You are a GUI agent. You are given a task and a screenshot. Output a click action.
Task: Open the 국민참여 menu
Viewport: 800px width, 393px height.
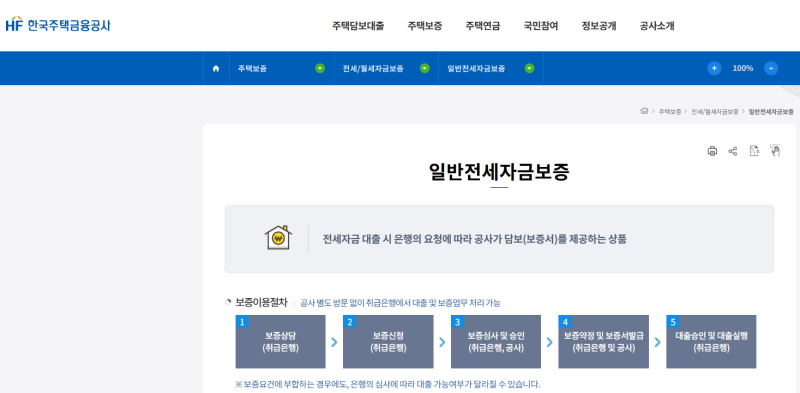coord(541,26)
